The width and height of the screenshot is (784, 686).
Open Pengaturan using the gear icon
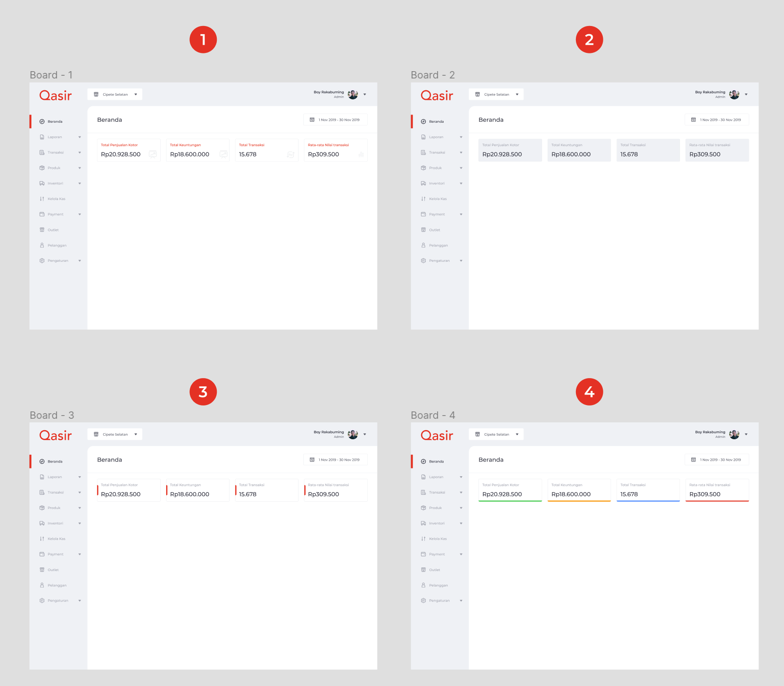point(42,260)
